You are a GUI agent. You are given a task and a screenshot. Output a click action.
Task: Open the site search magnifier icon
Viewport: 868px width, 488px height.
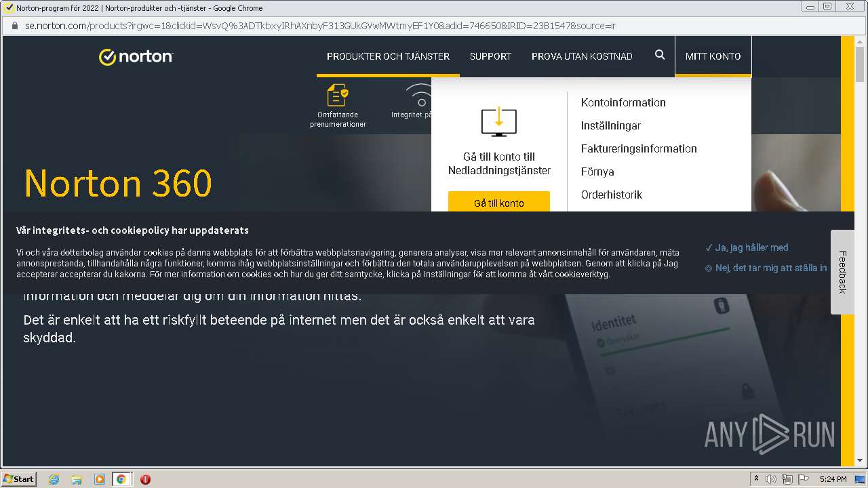[x=660, y=55]
